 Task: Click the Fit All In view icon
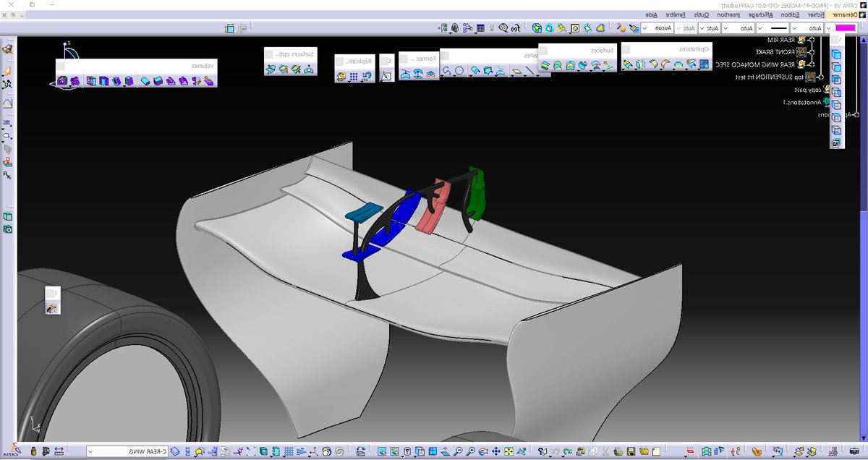[x=509, y=451]
